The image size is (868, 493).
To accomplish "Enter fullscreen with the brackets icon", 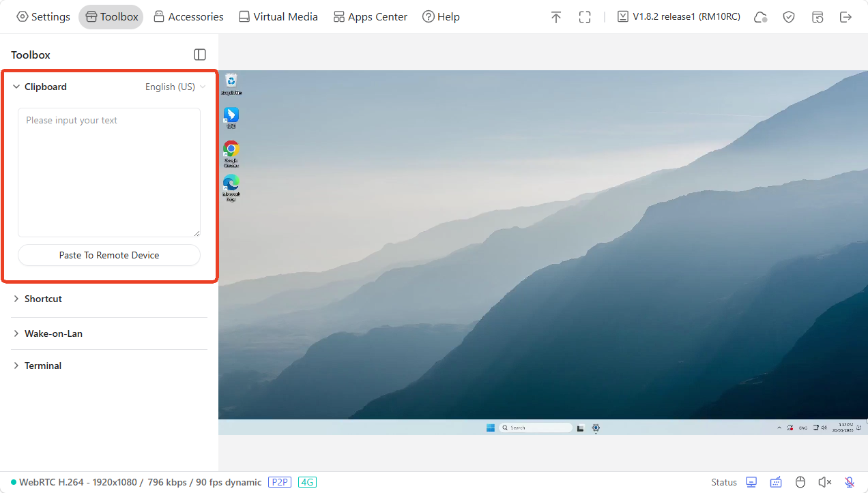I will point(585,17).
